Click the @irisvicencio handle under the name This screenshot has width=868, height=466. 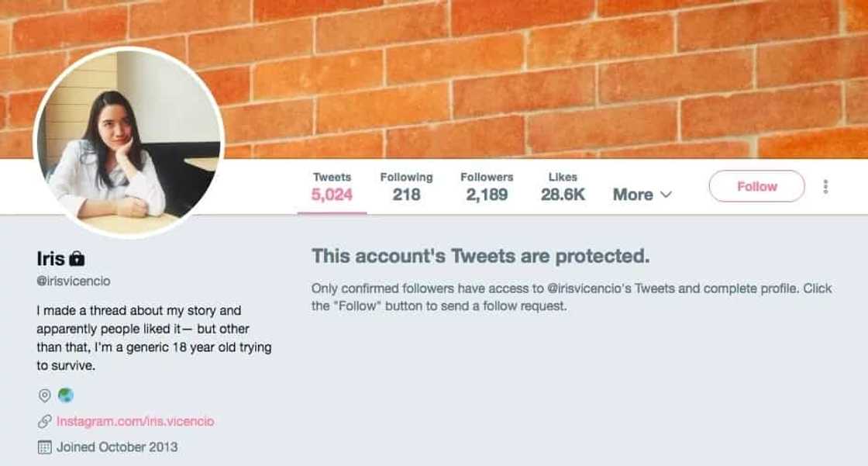(74, 281)
